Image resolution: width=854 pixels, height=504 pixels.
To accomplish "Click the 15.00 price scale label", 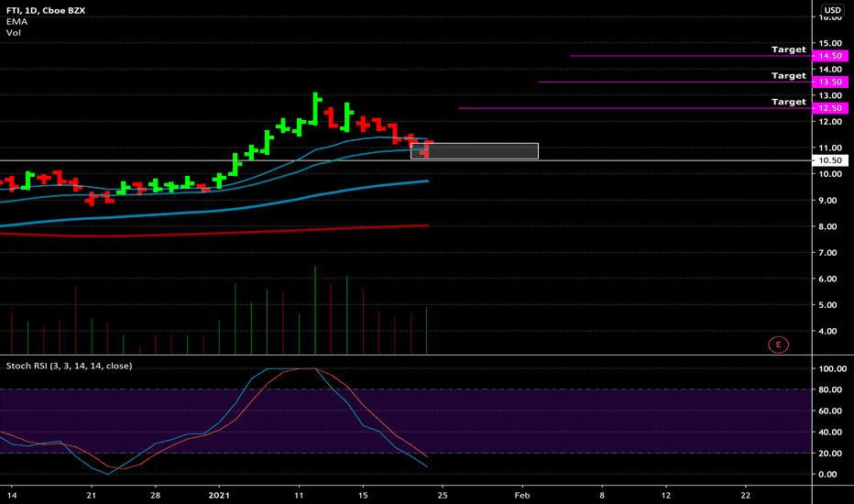I will click(x=830, y=43).
